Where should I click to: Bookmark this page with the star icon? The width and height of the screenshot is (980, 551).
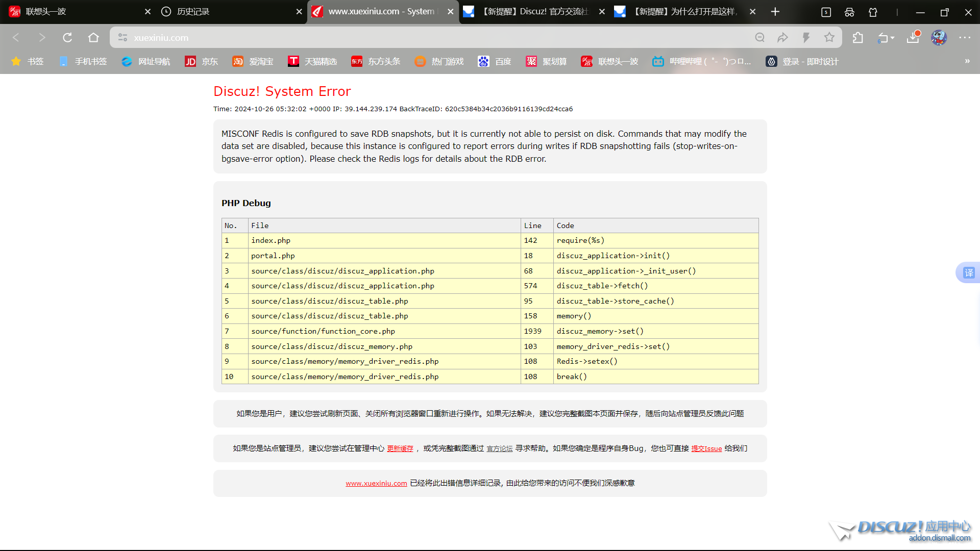click(829, 38)
